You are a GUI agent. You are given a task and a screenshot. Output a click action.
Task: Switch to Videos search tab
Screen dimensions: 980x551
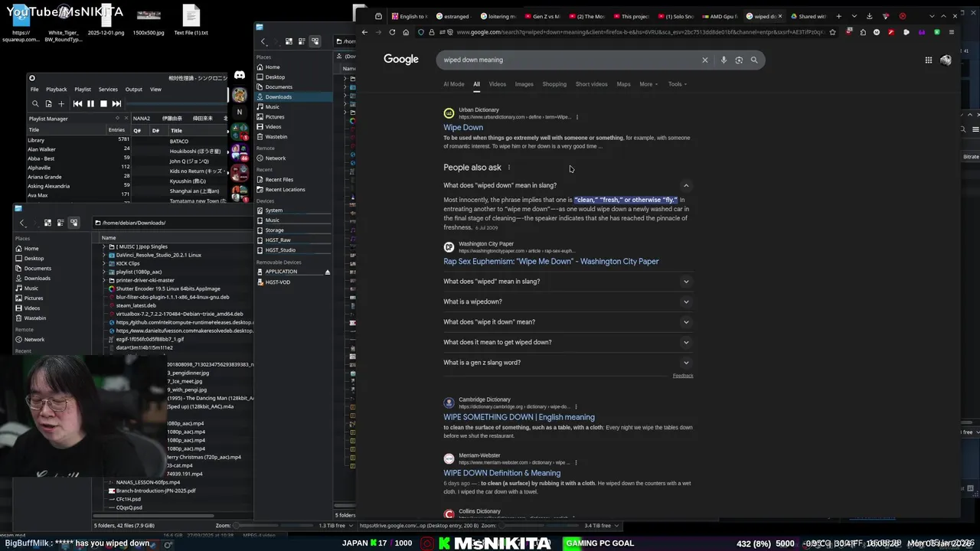coord(498,84)
